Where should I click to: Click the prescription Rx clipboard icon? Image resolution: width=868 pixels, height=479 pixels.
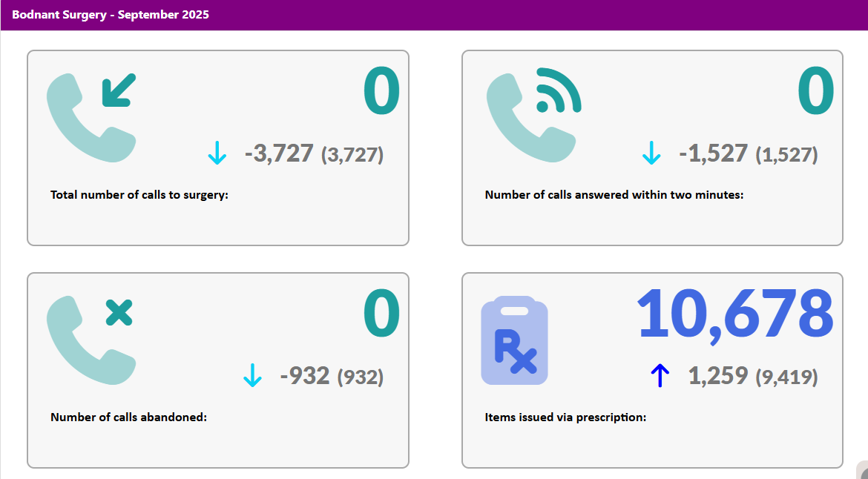pos(514,340)
